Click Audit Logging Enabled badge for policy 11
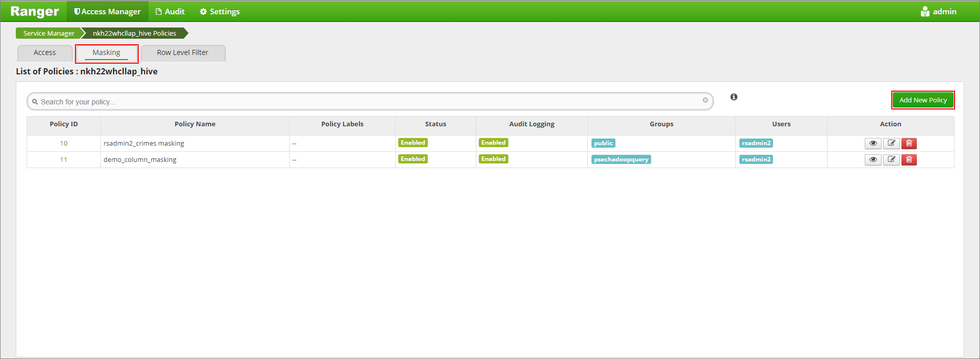Viewport: 980px width, 359px height. pos(494,159)
